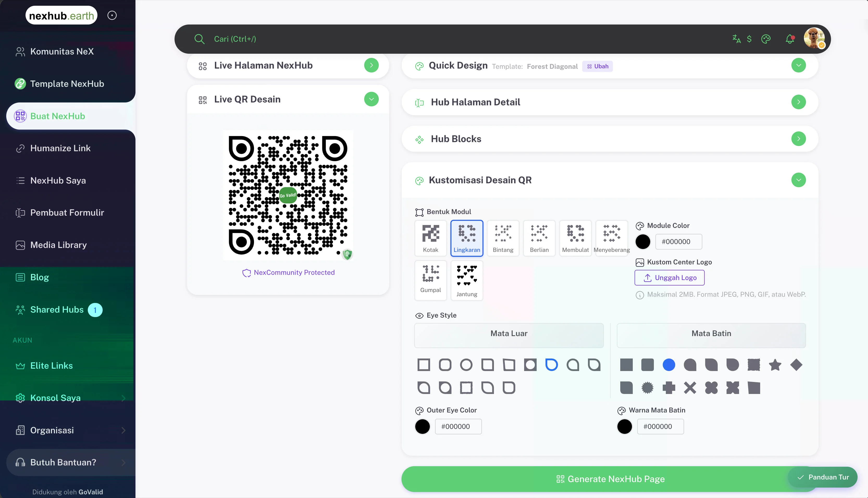Choose the Lingkaran module shape
Image resolution: width=868 pixels, height=498 pixels.
(467, 238)
